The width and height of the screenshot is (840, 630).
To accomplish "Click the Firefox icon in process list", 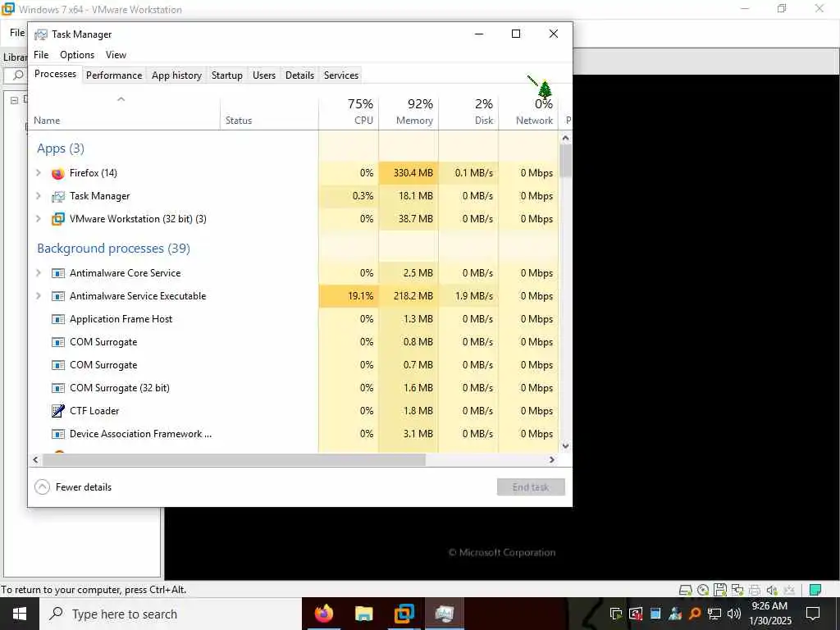I will [x=58, y=173].
